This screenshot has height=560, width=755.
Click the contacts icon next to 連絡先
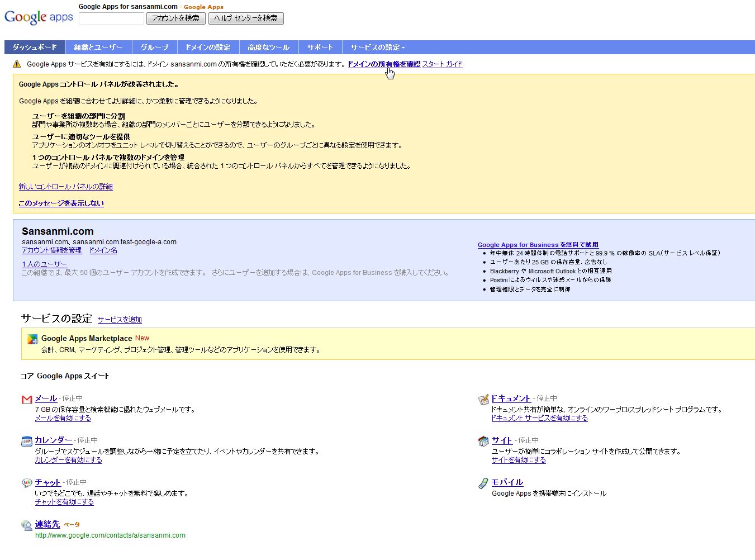pos(27,525)
